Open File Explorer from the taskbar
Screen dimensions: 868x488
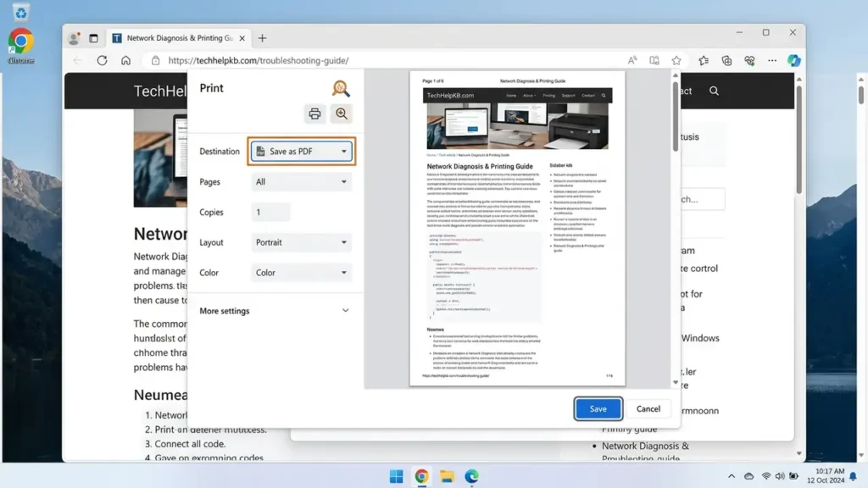[x=447, y=476]
